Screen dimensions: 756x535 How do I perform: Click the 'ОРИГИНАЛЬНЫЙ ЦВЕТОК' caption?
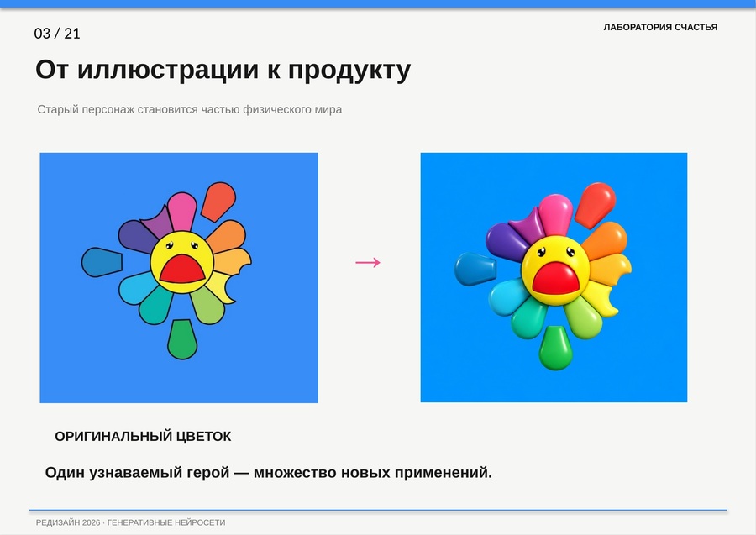click(143, 436)
